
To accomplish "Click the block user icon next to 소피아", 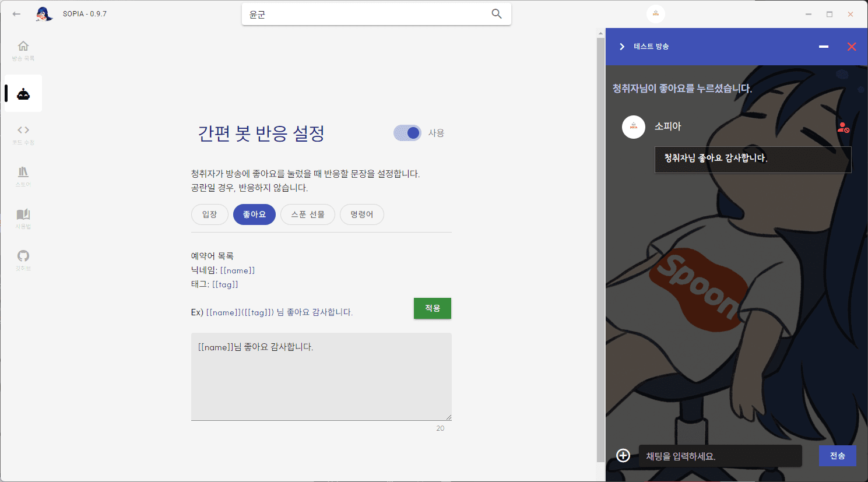I will tap(843, 127).
